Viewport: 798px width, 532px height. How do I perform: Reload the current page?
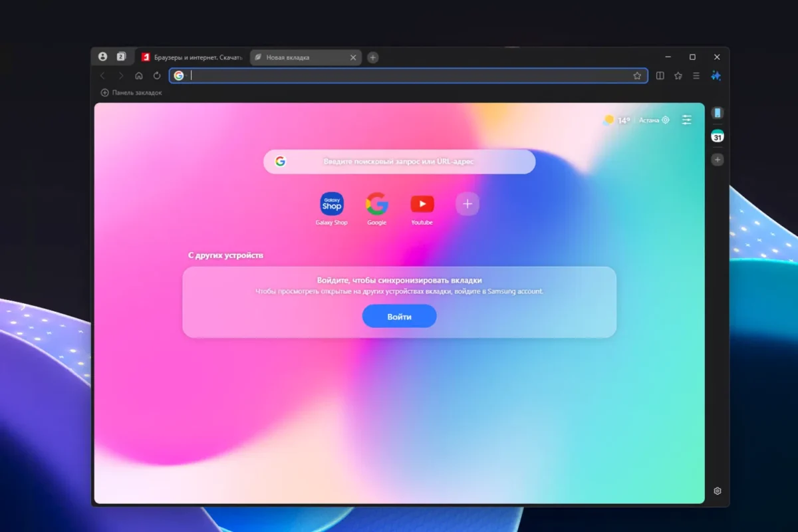(x=156, y=76)
